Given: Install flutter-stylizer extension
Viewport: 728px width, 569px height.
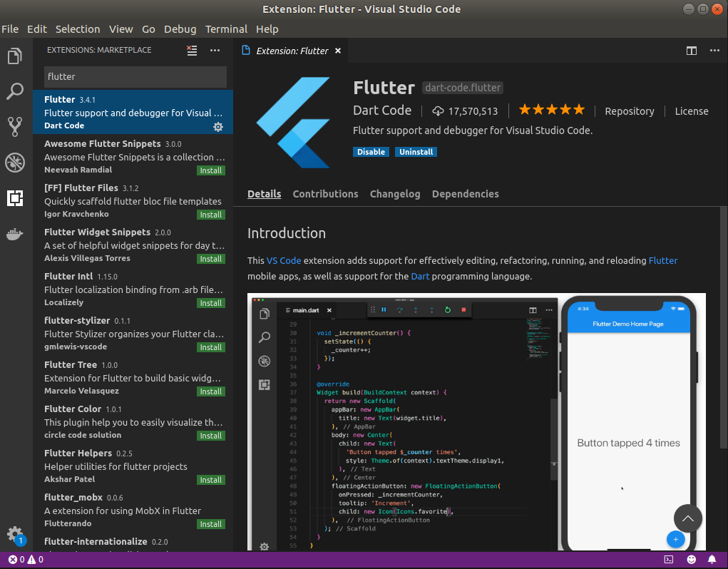Looking at the screenshot, I should click(211, 347).
